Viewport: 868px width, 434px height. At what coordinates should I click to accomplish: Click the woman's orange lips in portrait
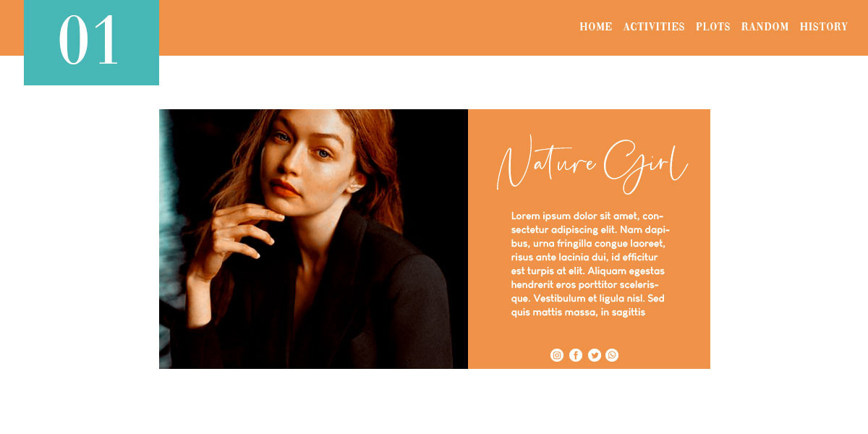tap(286, 190)
